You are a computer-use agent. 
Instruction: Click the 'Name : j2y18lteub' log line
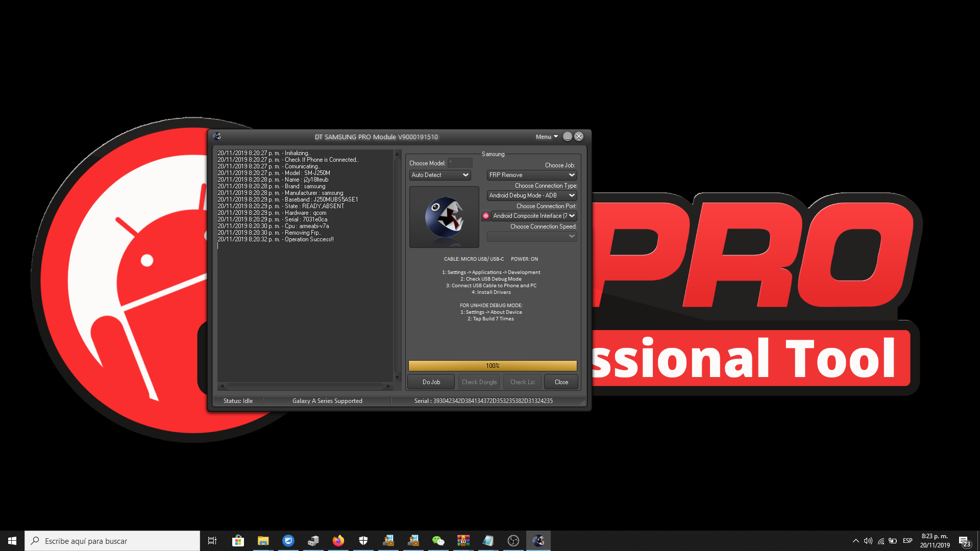click(273, 180)
